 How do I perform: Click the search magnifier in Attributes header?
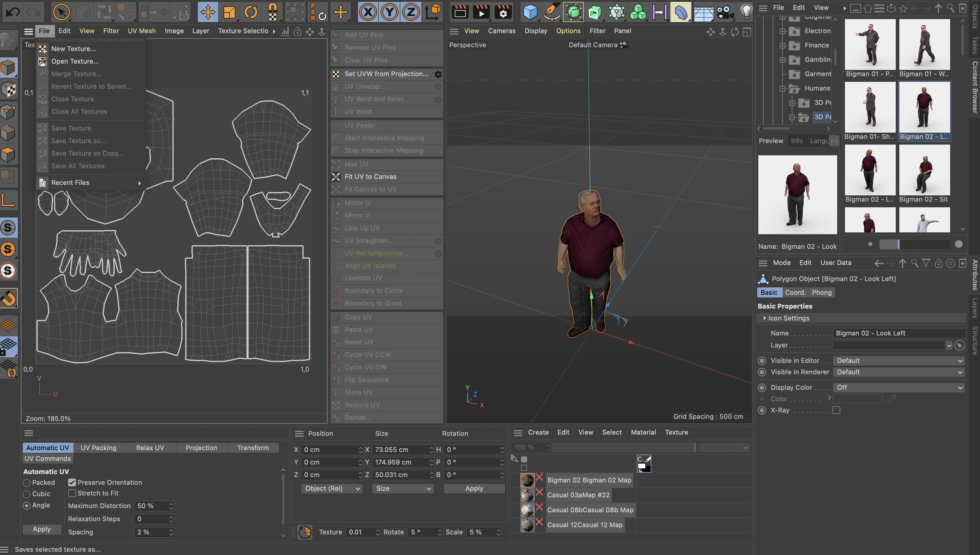[914, 263]
